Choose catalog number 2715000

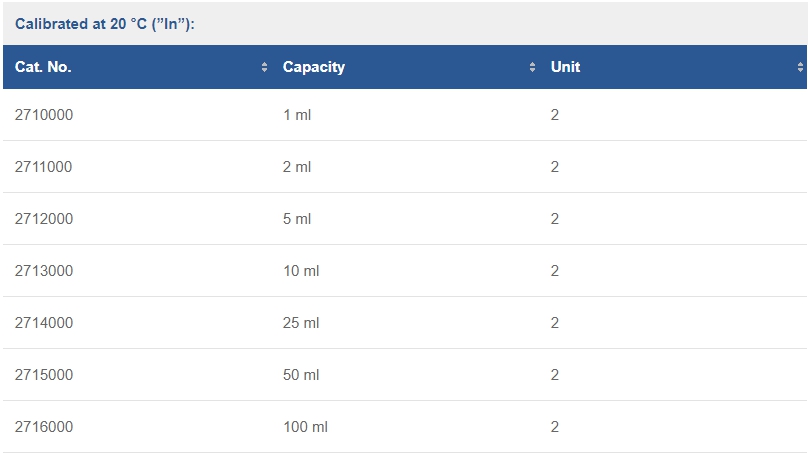point(44,375)
